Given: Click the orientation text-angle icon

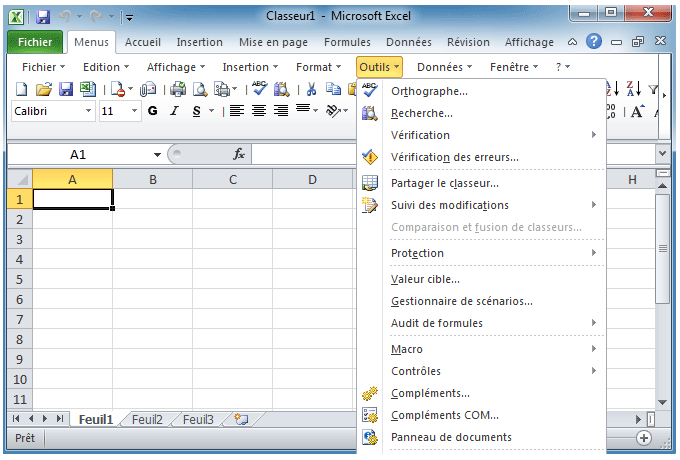Looking at the screenshot, I should 333,111.
